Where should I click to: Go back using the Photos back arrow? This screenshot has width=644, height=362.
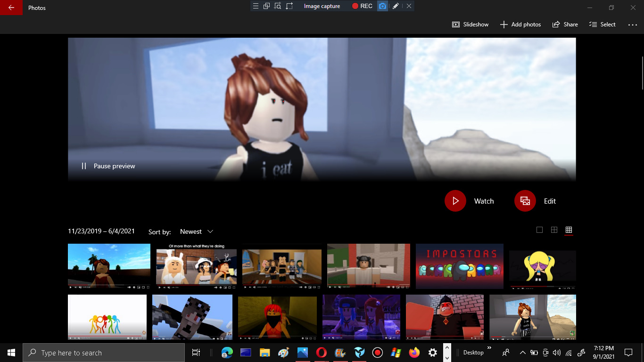[11, 8]
